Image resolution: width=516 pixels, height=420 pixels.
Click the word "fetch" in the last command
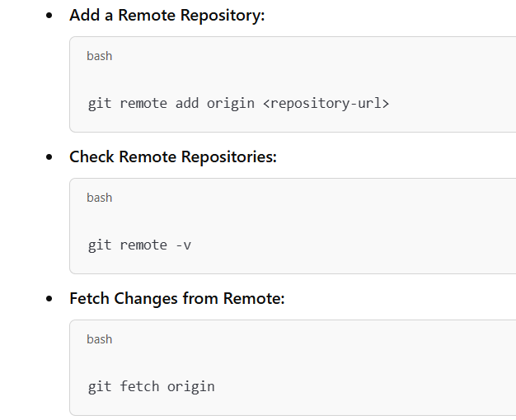point(139,387)
